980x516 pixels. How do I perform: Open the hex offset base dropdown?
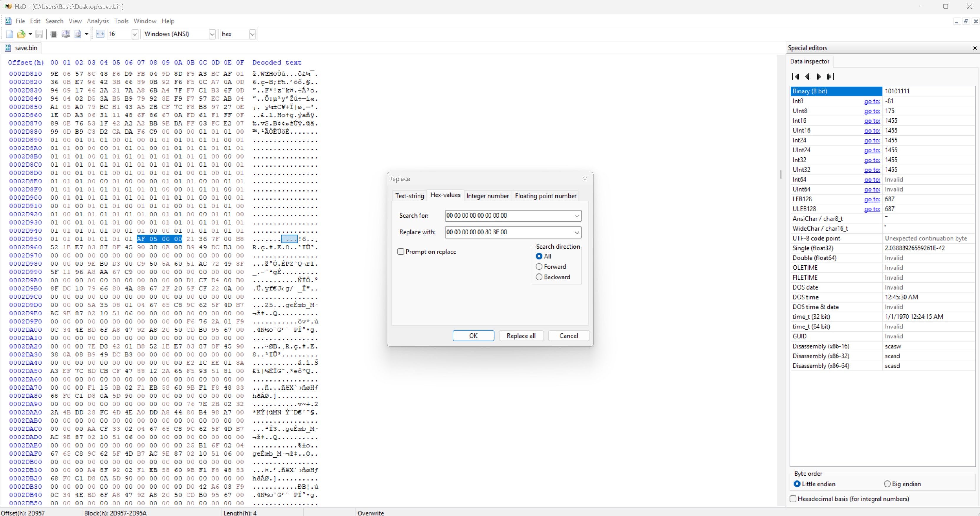252,34
